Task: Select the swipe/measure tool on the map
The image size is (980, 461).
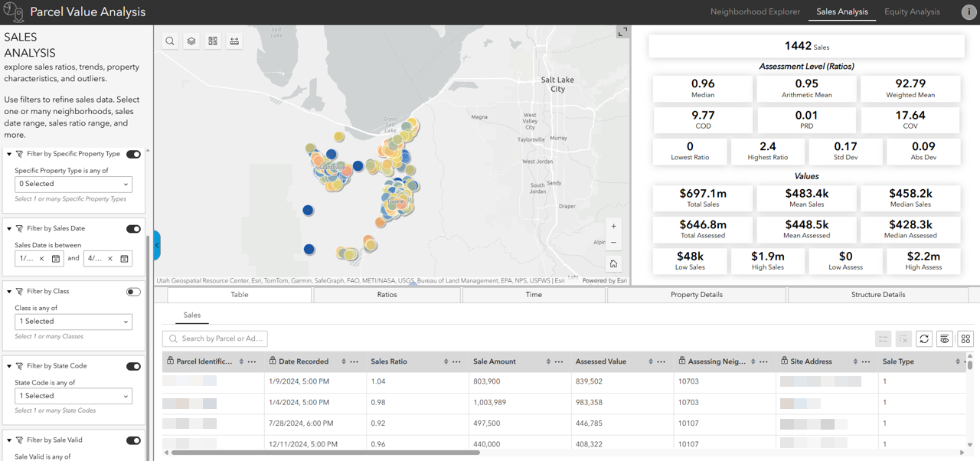Action: (234, 41)
